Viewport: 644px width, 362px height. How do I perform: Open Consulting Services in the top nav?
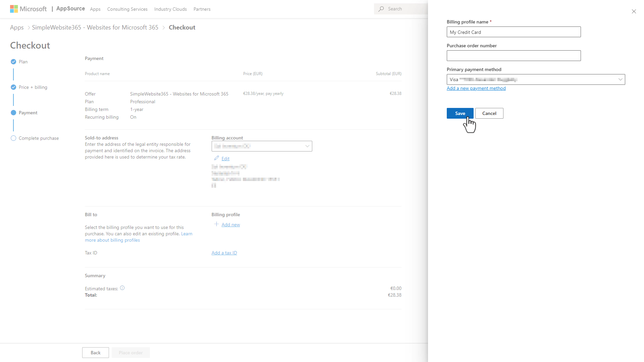coord(127,9)
